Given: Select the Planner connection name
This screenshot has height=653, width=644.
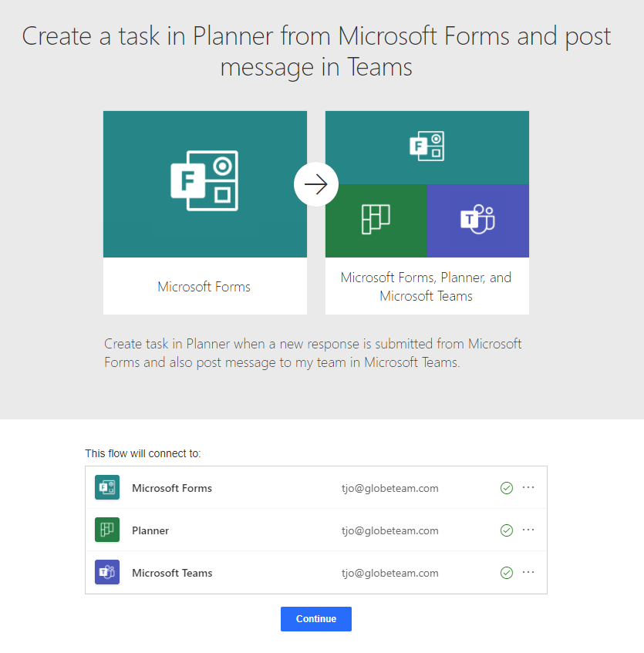Looking at the screenshot, I should point(150,530).
